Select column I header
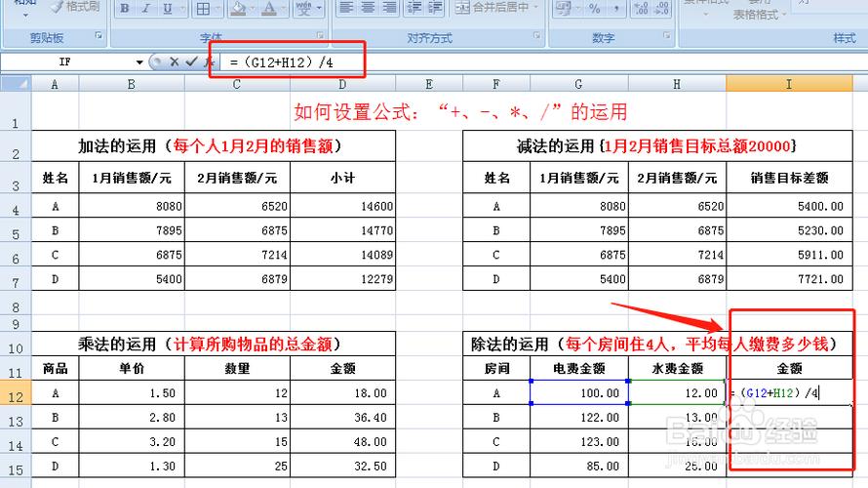Viewport: 868px width, 488px height. coord(789,84)
